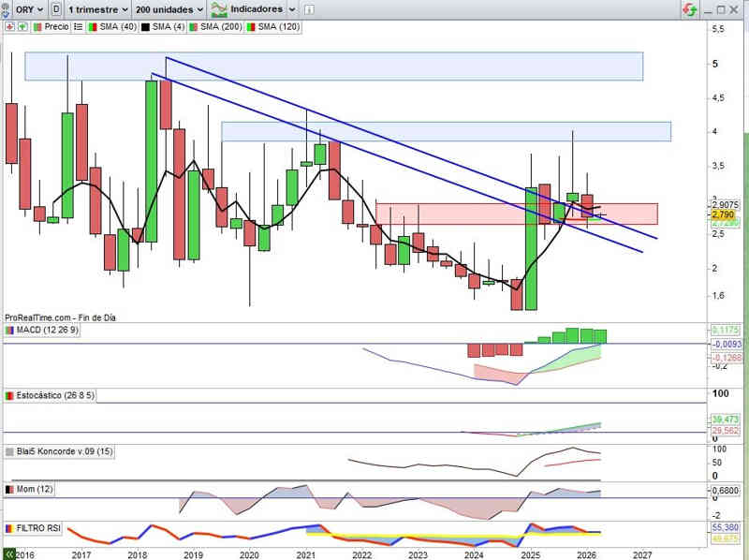Click the green double-arrow icon at bottom left

point(9,554)
